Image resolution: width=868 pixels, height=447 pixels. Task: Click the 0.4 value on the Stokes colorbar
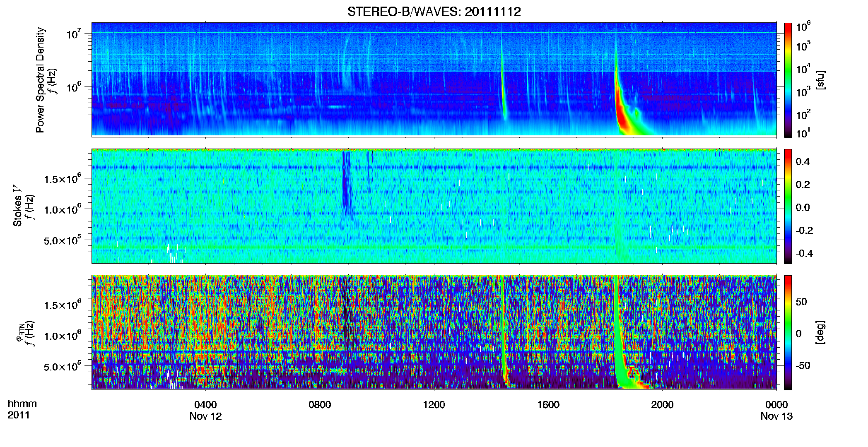point(803,162)
